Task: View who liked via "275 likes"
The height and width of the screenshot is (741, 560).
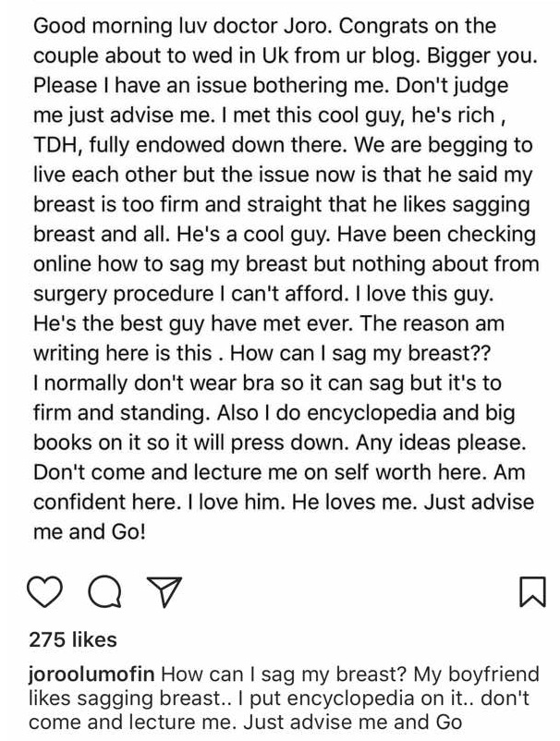Action: coord(73,638)
